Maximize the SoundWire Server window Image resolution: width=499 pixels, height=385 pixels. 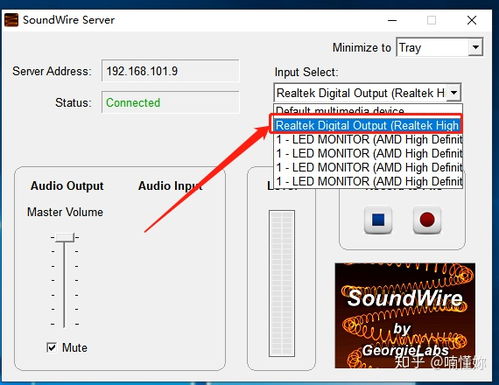click(431, 20)
